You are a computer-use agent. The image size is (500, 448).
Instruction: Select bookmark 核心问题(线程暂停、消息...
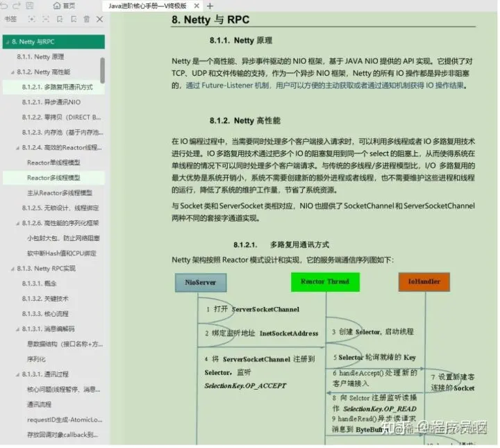64,390
